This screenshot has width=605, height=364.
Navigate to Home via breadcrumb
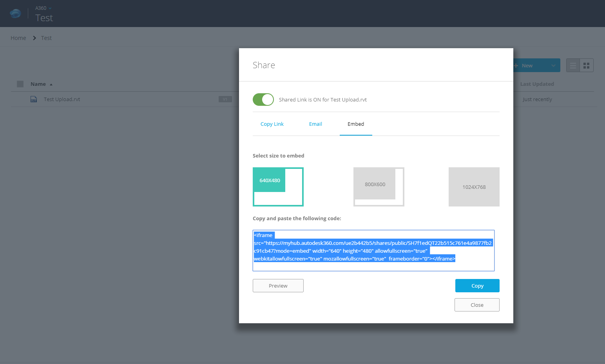coord(18,38)
